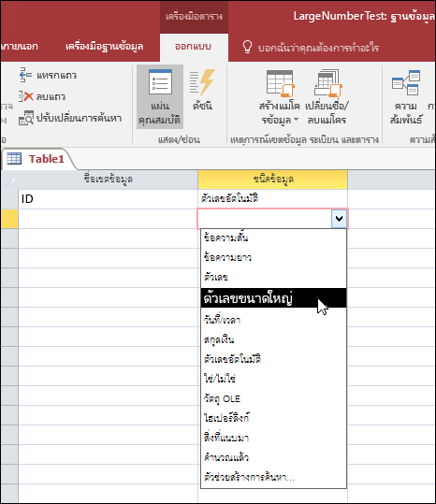Click the Table Tools (เครื่องมือตาราง) contextual header
Image resolution: width=436 pixels, height=504 pixels.
pyautogui.click(x=194, y=17)
